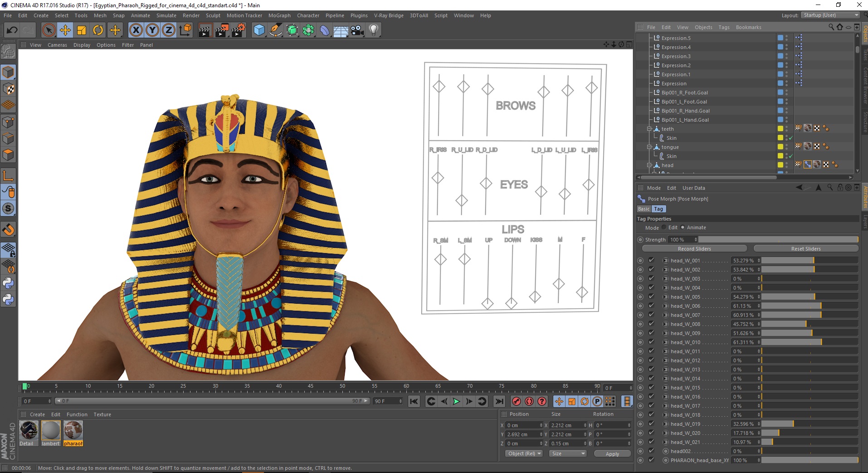The image size is (868, 473).
Task: Render the active view clapperboard
Action: click(x=205, y=30)
